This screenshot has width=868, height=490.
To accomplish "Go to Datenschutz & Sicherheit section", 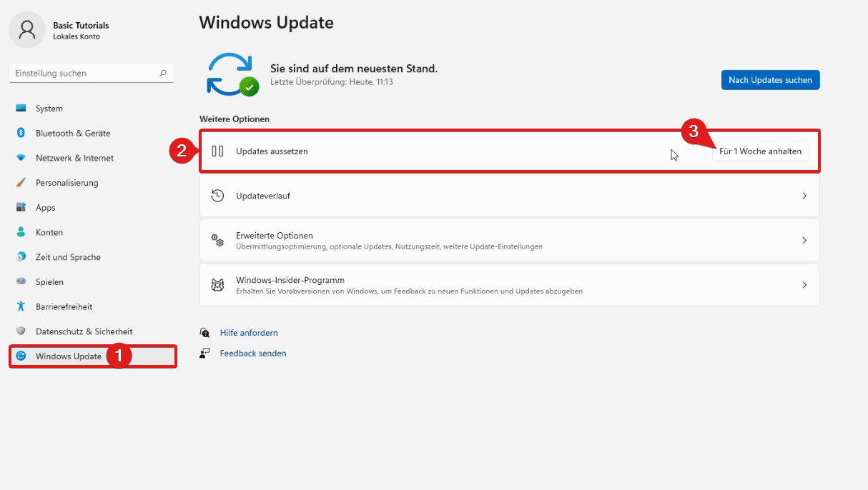I will [84, 331].
